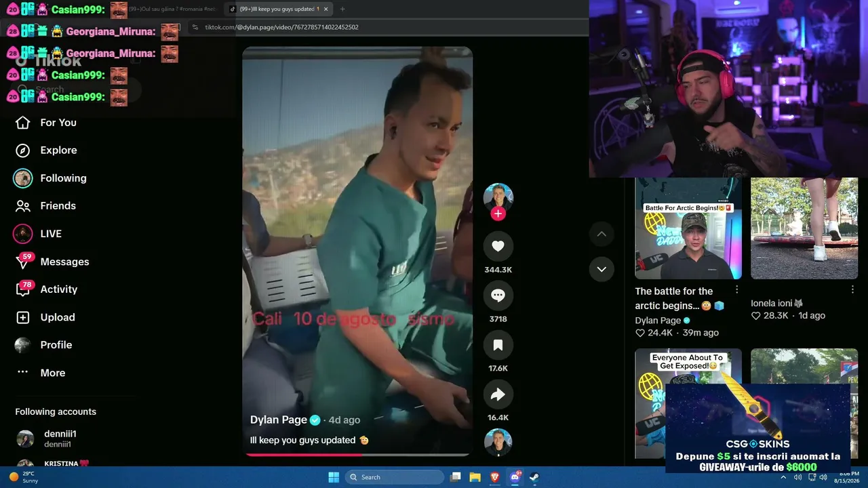Open Dylan Page avatar beside video

click(498, 197)
